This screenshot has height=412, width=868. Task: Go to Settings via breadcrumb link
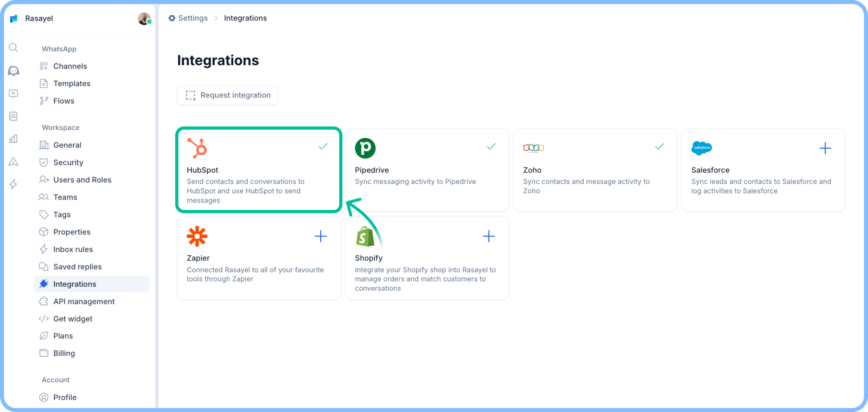pos(193,18)
